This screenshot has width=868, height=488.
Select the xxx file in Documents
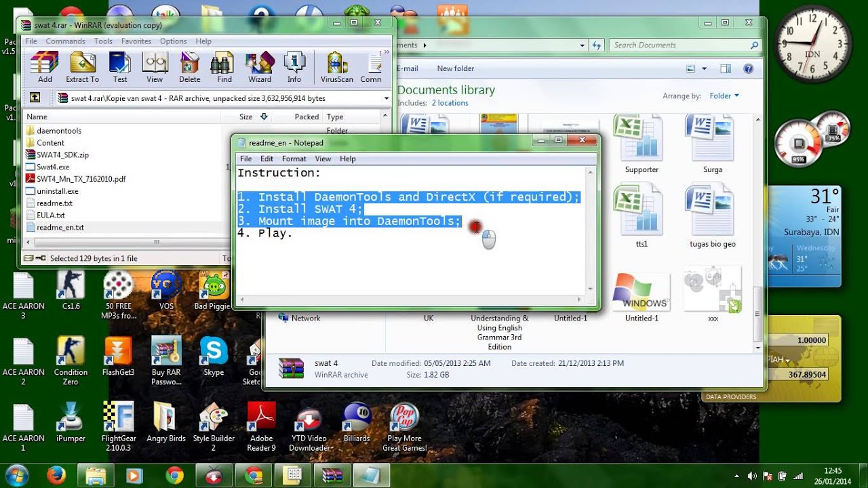pos(713,295)
